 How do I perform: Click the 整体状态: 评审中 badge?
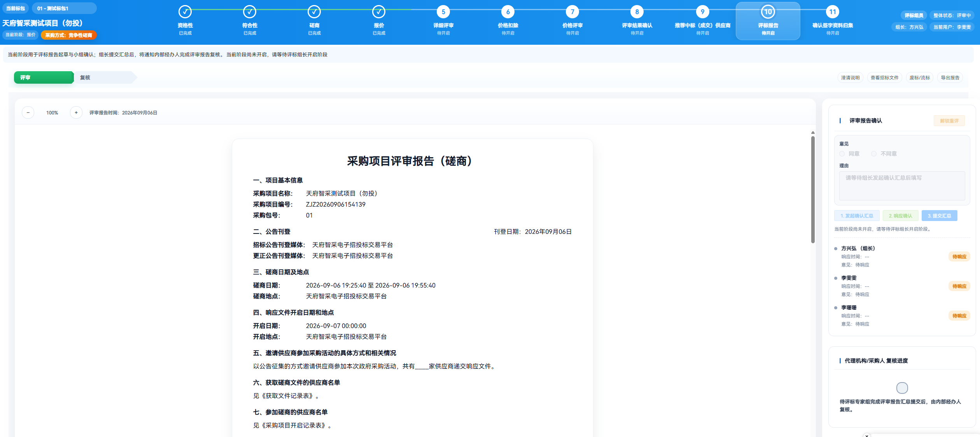952,15
